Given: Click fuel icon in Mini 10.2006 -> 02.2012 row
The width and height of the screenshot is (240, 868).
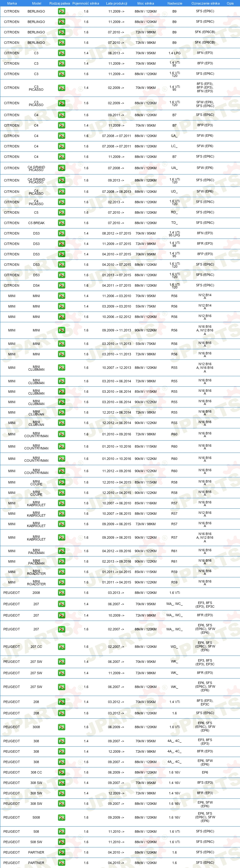Looking at the screenshot, I should tap(61, 317).
